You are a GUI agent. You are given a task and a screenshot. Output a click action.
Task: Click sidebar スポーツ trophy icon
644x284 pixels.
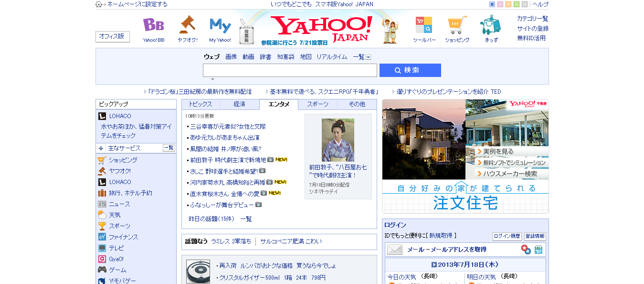[x=102, y=226]
